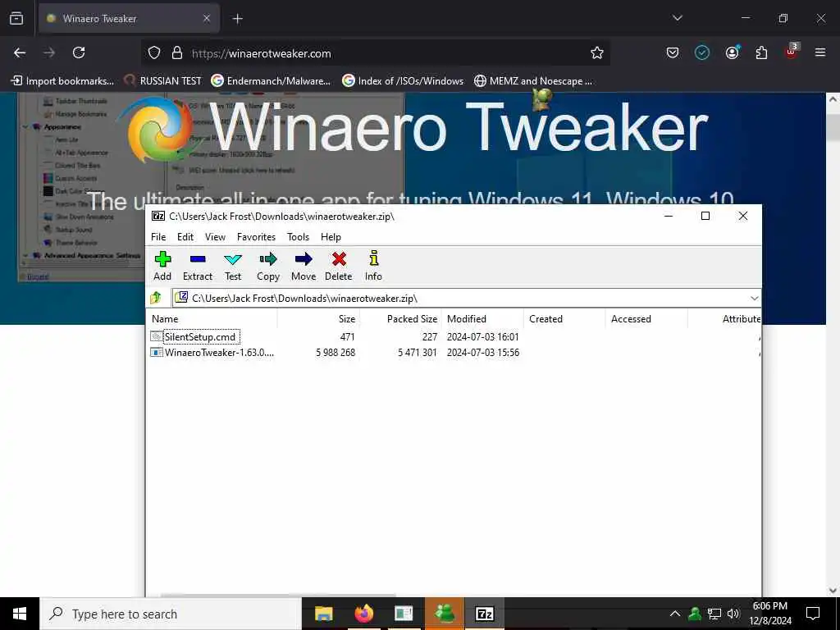Open the Windows notification center icon
The height and width of the screenshot is (630, 840).
pos(813,614)
